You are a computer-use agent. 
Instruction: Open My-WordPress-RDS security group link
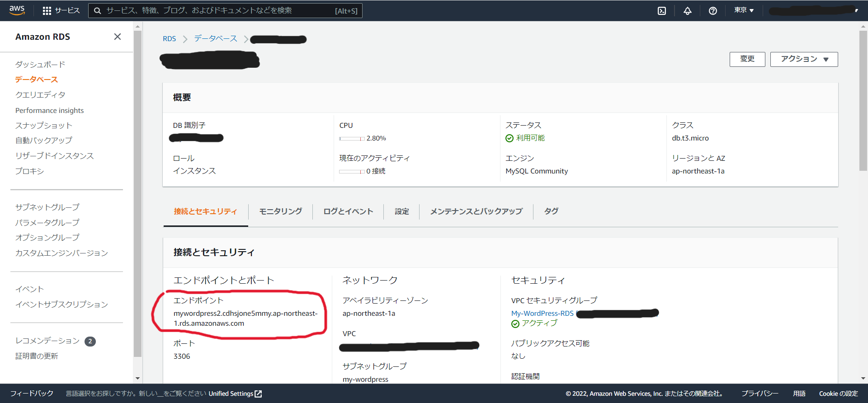click(542, 314)
